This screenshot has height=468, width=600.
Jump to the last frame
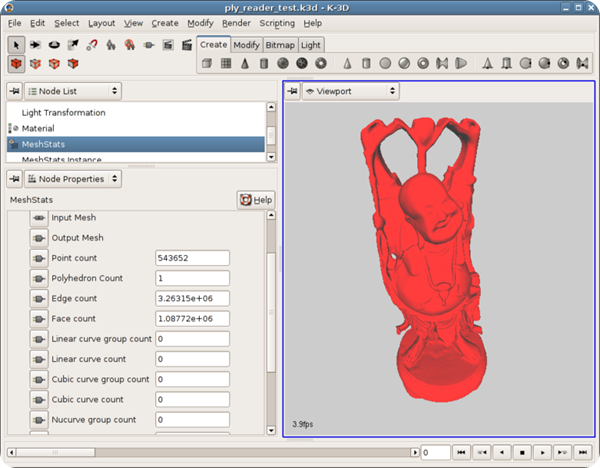coord(583,452)
